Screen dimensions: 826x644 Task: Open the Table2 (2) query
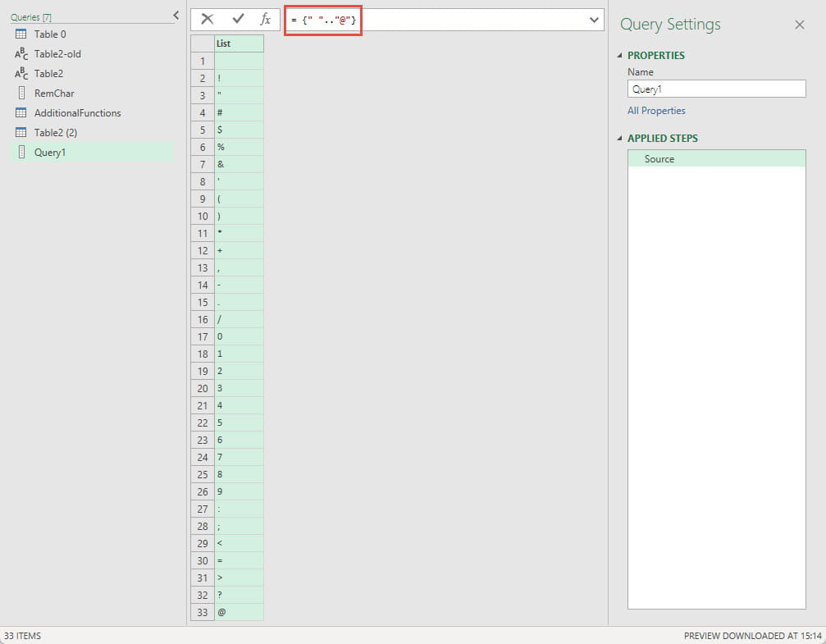pyautogui.click(x=56, y=133)
